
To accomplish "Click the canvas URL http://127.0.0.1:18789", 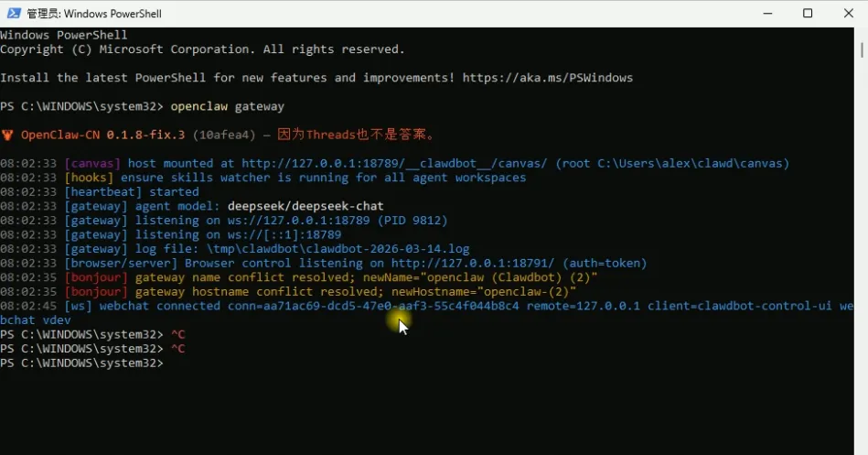I will pyautogui.click(x=394, y=164).
